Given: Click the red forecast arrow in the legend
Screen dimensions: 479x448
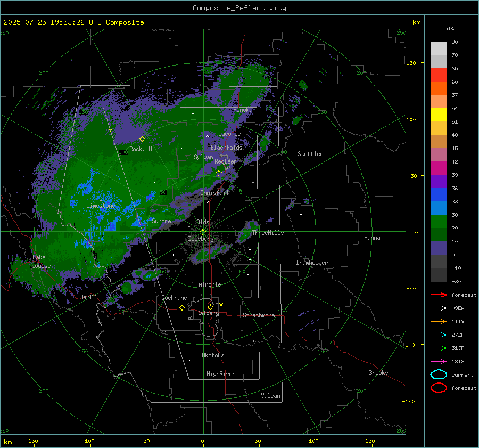Looking at the screenshot, I should click(439, 295).
